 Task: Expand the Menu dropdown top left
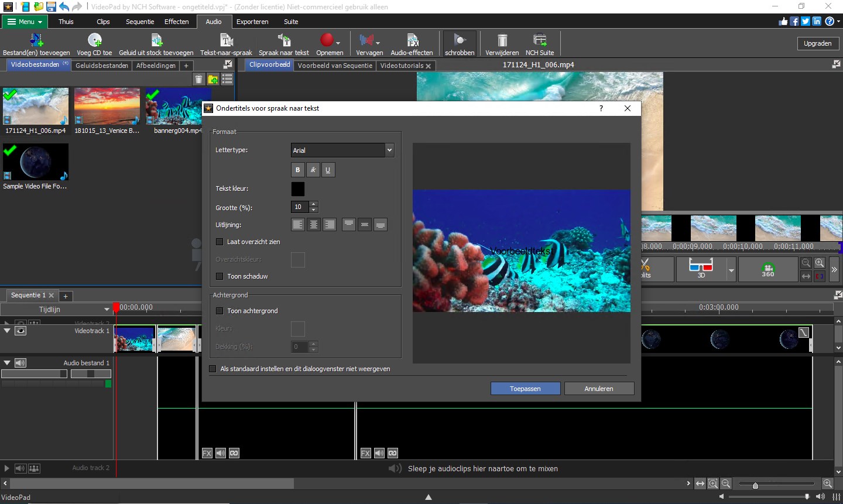click(25, 21)
